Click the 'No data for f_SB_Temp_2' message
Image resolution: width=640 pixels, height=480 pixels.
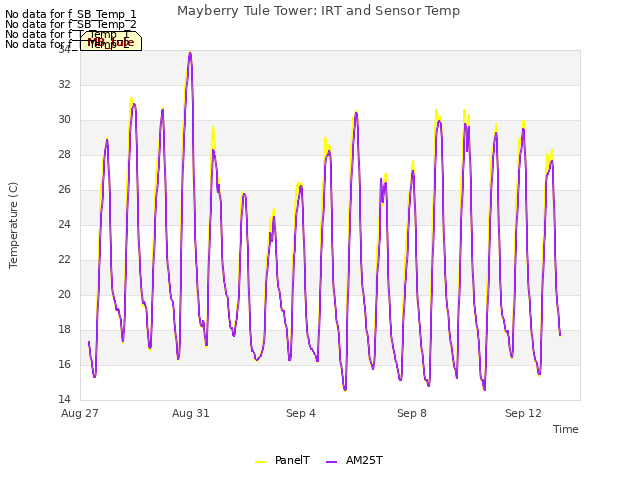pyautogui.click(x=71, y=24)
